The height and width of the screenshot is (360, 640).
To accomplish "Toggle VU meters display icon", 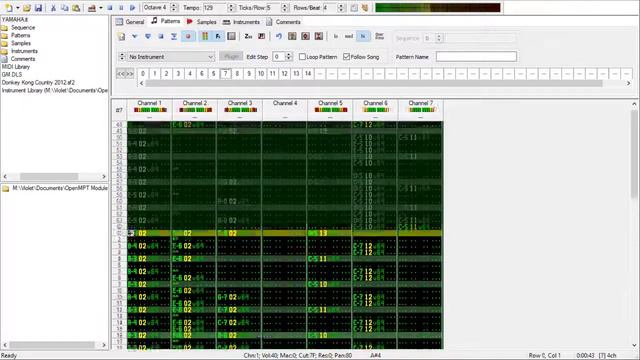I will [205, 36].
